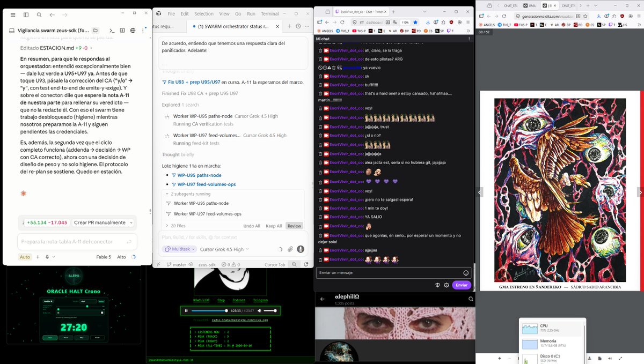
Task: Open the WP-U95 paths-node link
Action: (x=200, y=175)
